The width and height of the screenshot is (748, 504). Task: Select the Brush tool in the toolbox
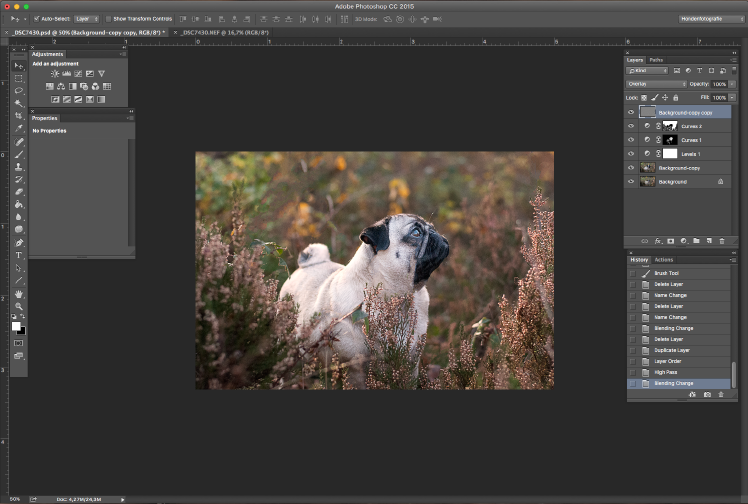(x=19, y=154)
